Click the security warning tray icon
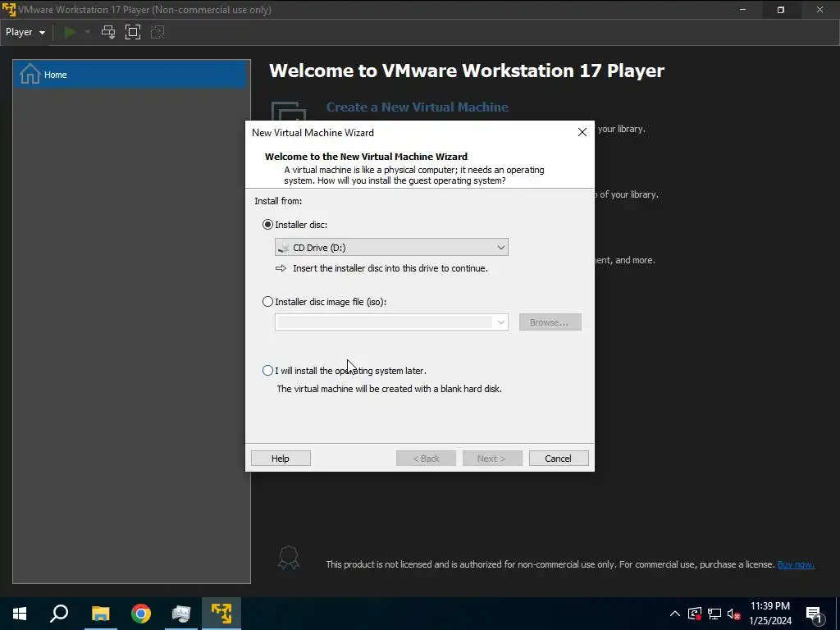Viewport: 840px width, 630px height. (x=694, y=614)
